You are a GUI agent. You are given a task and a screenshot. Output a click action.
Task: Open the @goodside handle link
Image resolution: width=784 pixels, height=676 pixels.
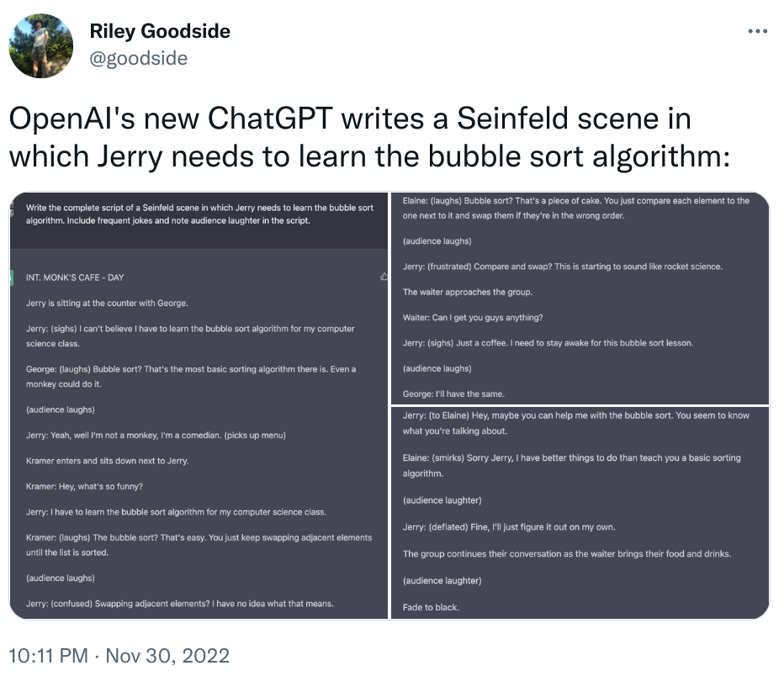139,58
